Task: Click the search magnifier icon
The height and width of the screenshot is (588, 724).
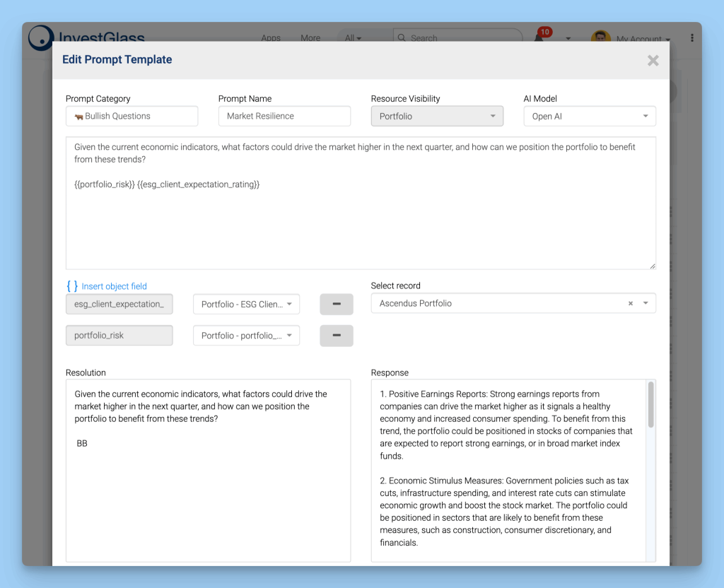Action: click(402, 38)
